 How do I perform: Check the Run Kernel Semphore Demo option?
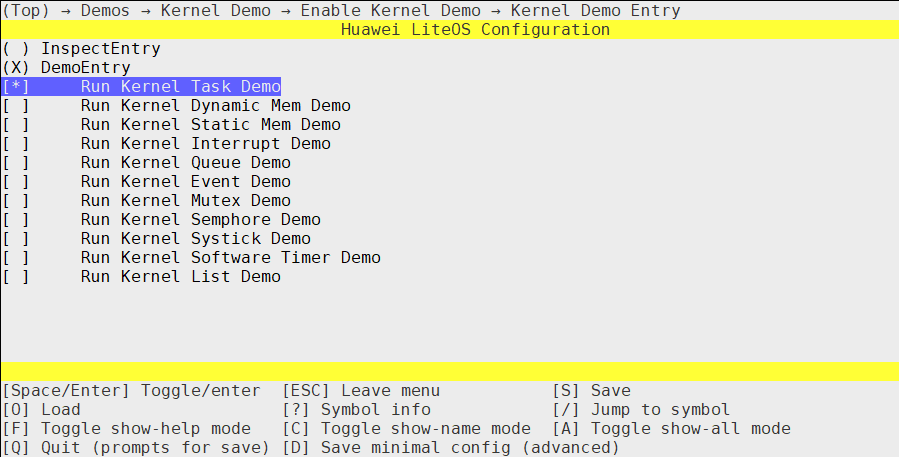[162, 219]
